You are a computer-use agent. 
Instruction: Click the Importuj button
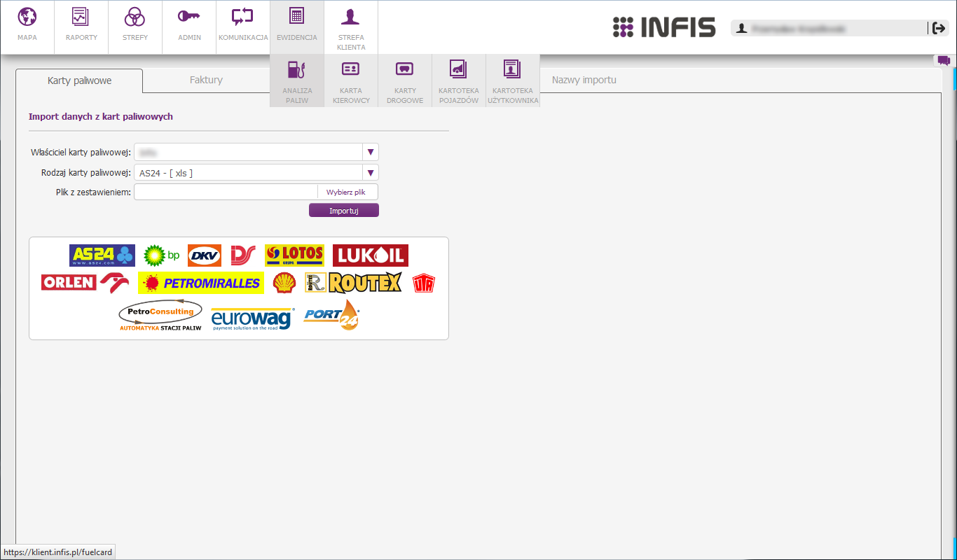click(x=344, y=210)
